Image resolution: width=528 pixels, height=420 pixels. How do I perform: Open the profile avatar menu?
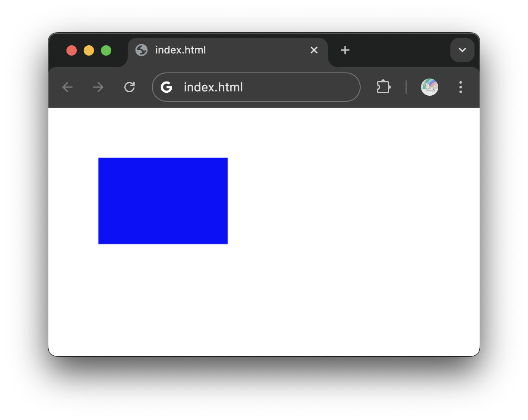click(x=430, y=87)
